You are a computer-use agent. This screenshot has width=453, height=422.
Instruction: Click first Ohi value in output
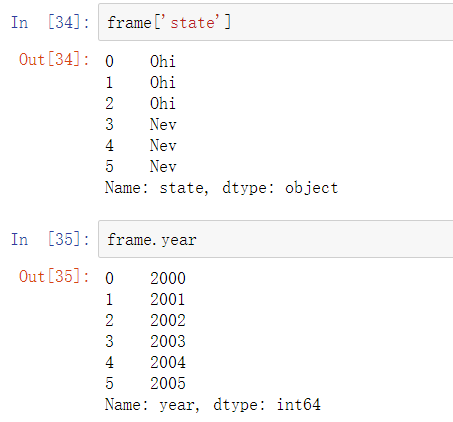pos(162,61)
